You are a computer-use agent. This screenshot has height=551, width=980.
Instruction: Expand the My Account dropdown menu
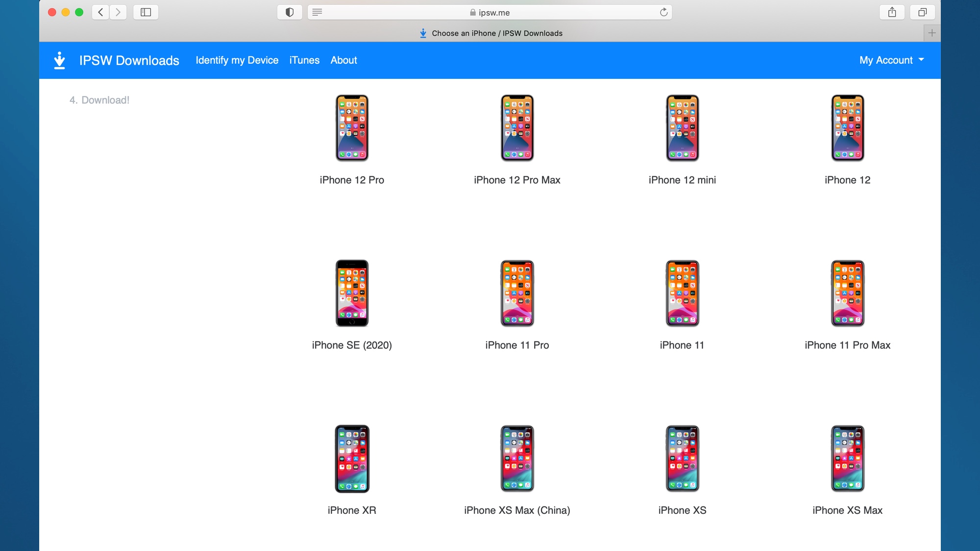click(x=890, y=60)
